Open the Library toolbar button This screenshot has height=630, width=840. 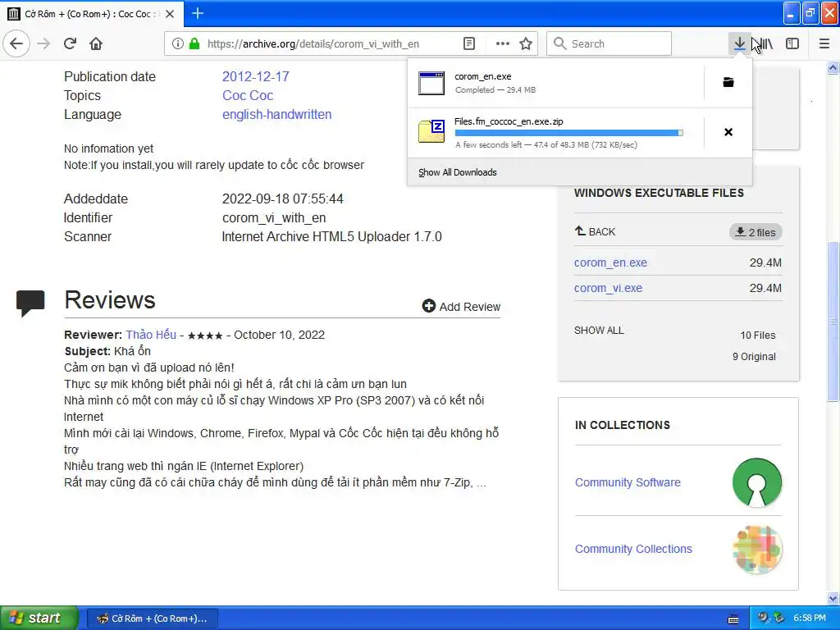pyautogui.click(x=766, y=43)
